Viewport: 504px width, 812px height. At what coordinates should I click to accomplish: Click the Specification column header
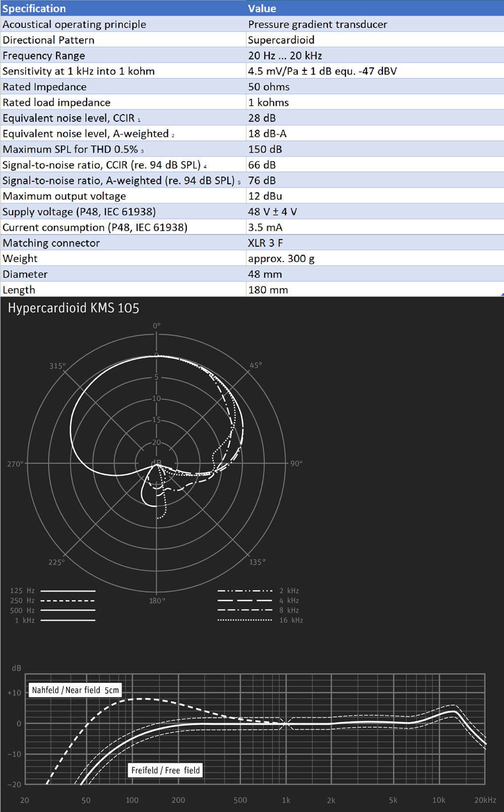(x=34, y=8)
